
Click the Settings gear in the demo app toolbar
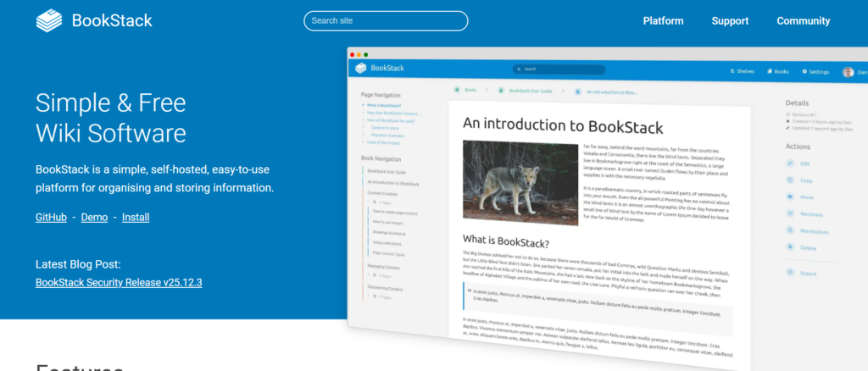[x=814, y=72]
